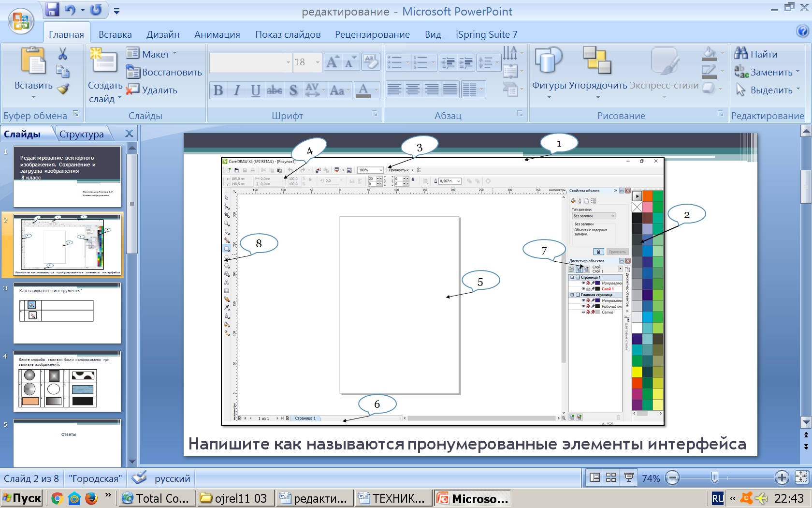Image resolution: width=812 pixels, height=508 pixels.
Task: Switch to the Вставка tab
Action: 115,34
